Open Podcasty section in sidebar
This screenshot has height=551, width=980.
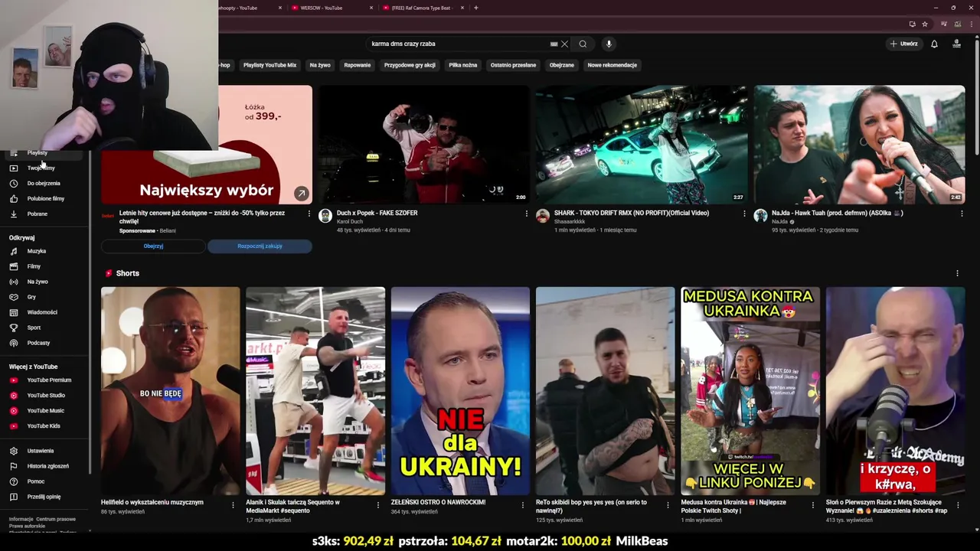(38, 343)
